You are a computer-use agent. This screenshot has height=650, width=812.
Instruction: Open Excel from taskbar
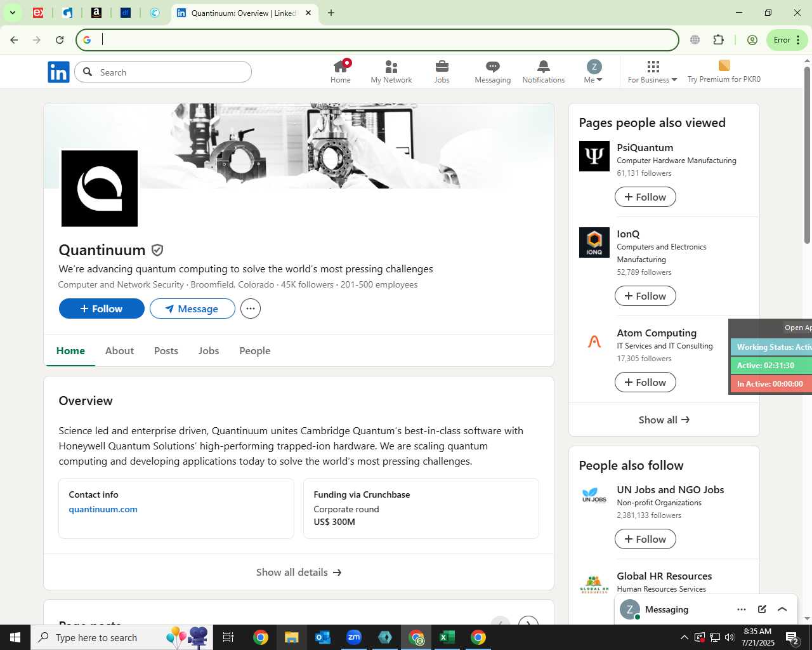coord(447,637)
